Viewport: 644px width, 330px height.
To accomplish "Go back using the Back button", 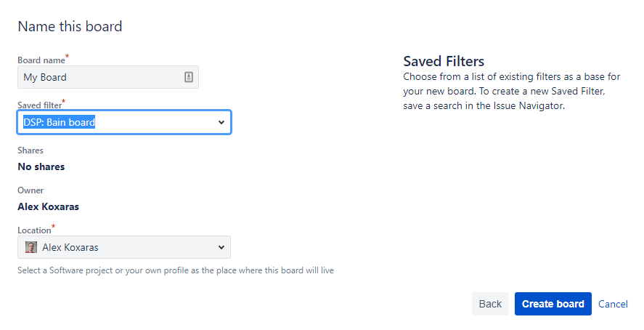I will (490, 304).
